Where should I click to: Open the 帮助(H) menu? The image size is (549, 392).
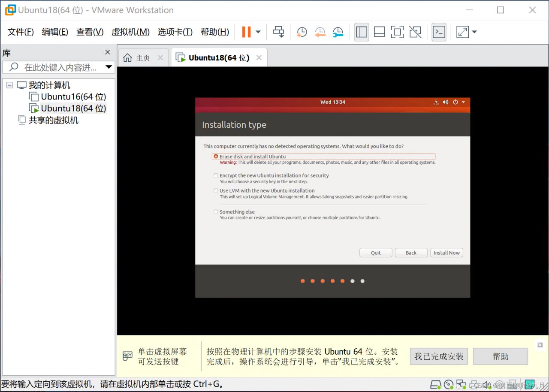(x=215, y=32)
